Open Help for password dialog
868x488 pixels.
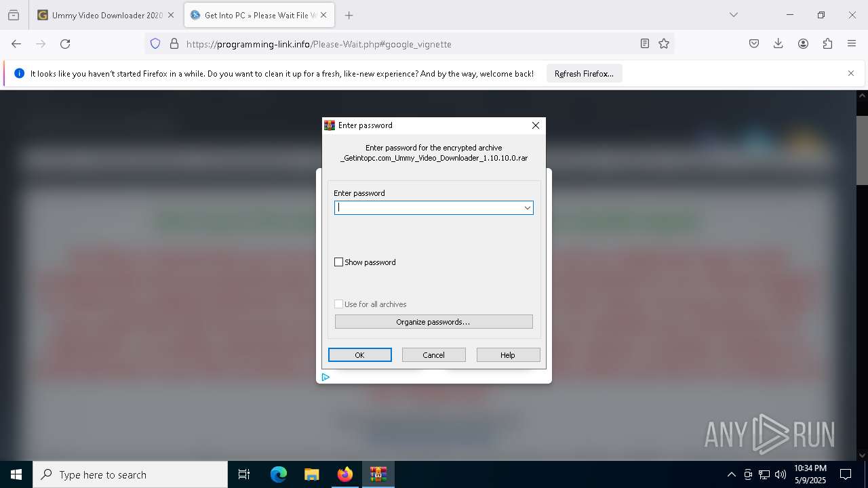pos(508,355)
